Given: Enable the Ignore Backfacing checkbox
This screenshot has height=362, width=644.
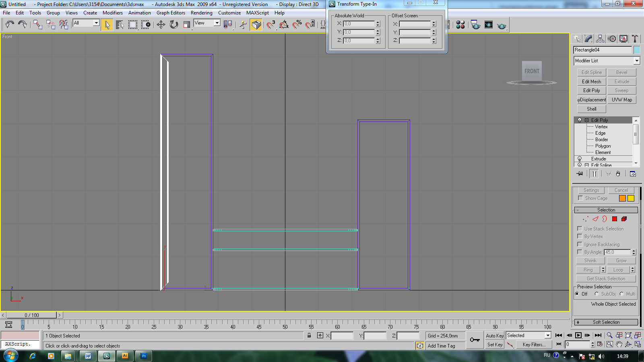Looking at the screenshot, I should (580, 244).
